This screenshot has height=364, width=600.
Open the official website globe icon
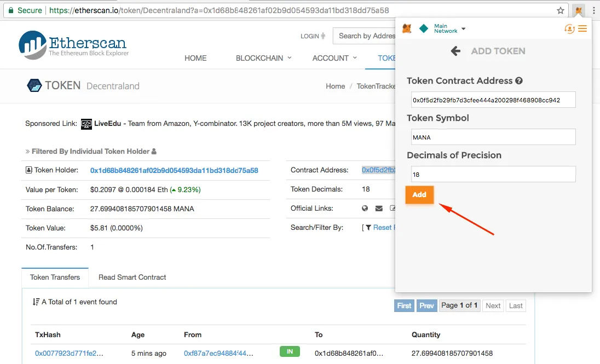365,208
